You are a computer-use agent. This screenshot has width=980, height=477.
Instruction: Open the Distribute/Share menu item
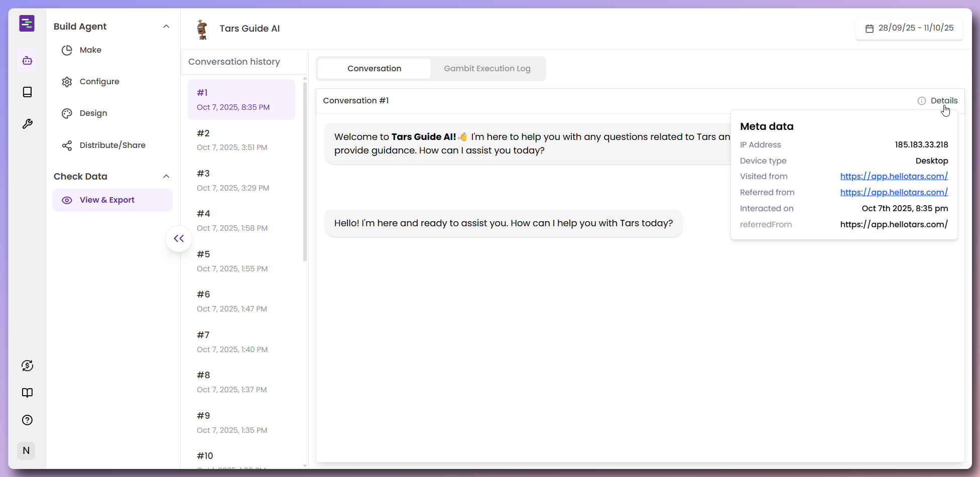pyautogui.click(x=112, y=145)
